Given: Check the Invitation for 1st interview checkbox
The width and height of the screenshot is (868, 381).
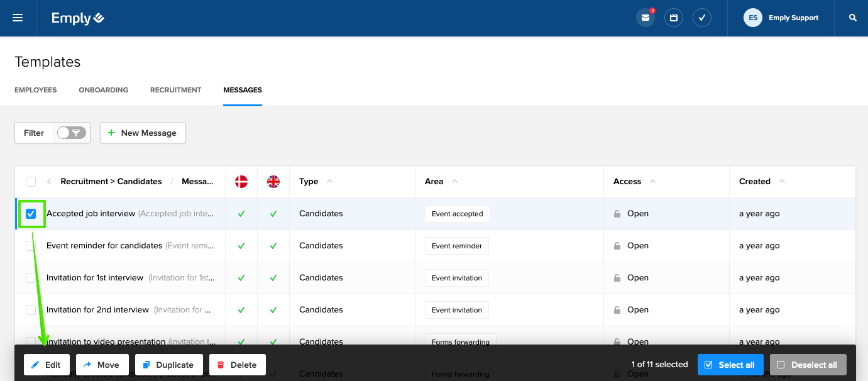Looking at the screenshot, I should 31,278.
